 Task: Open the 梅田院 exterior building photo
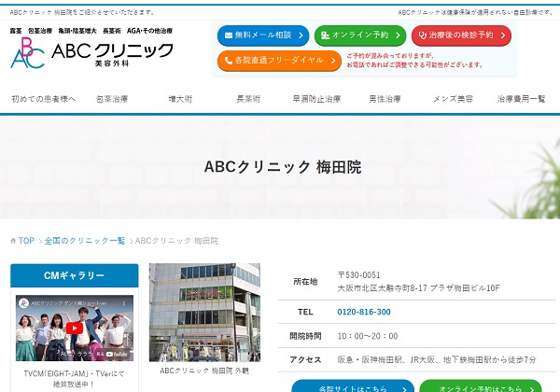tap(204, 312)
